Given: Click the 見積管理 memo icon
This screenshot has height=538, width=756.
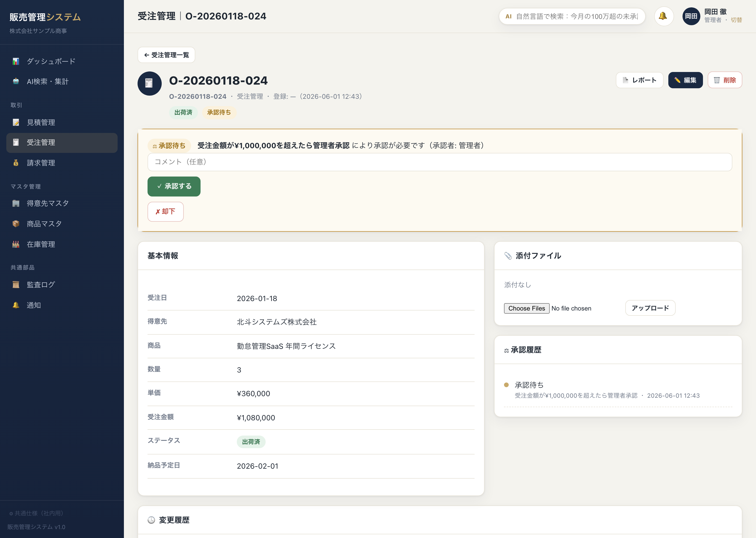Looking at the screenshot, I should click(x=16, y=122).
